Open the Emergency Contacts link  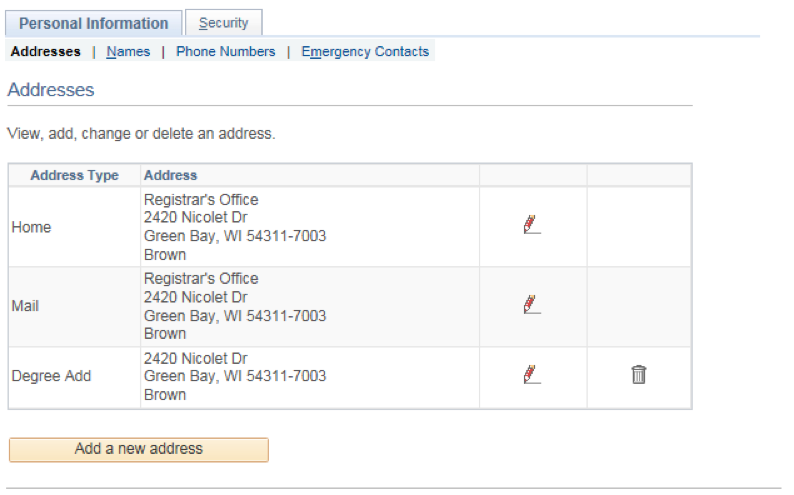[x=365, y=52]
